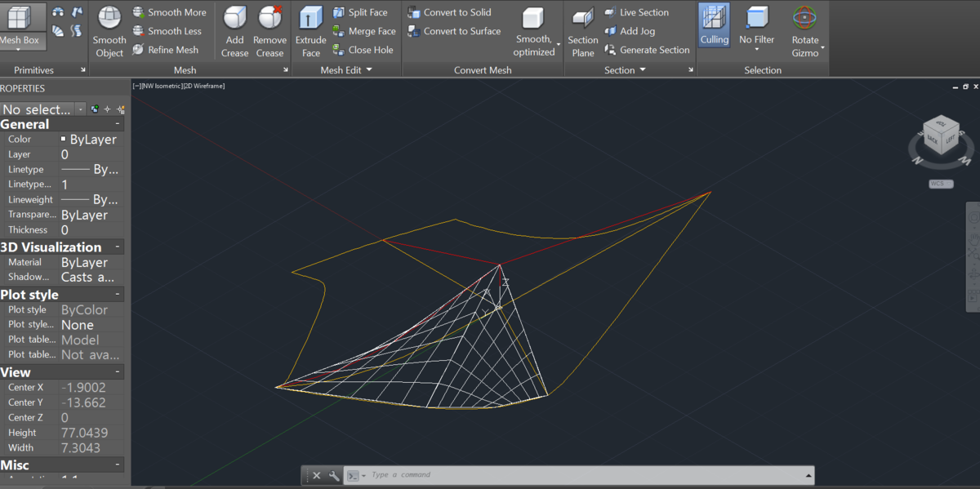
Task: Open the 2D Wireframe visual style menu
Action: point(203,86)
